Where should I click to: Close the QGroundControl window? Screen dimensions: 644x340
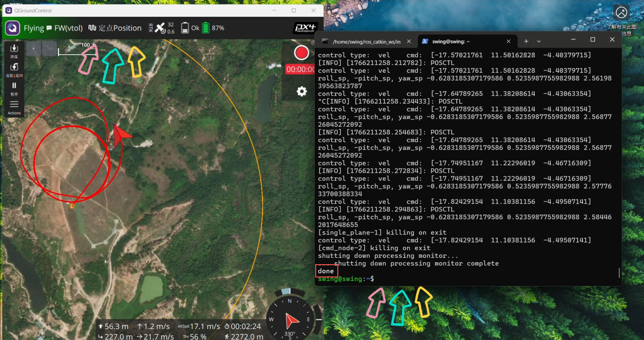point(313,10)
